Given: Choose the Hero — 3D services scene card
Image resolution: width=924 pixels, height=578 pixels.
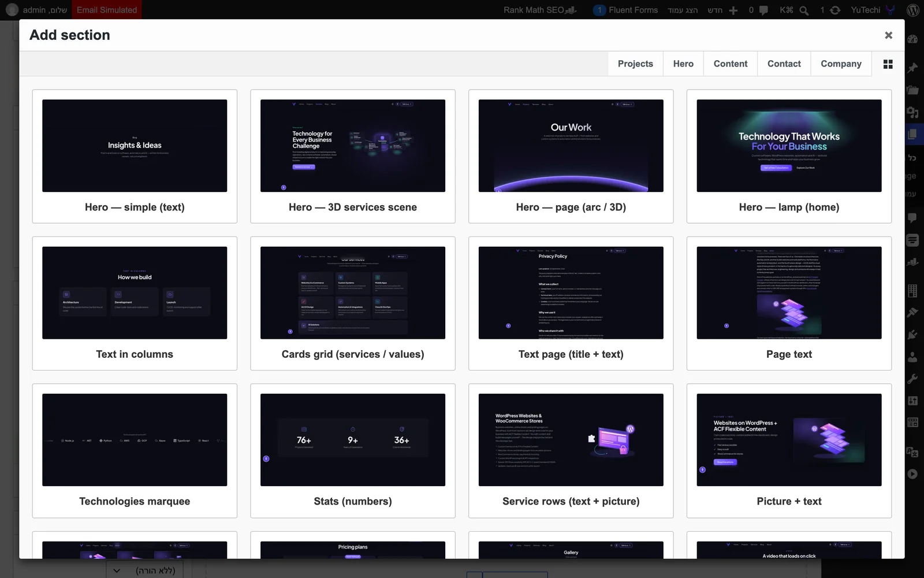Looking at the screenshot, I should (x=353, y=156).
